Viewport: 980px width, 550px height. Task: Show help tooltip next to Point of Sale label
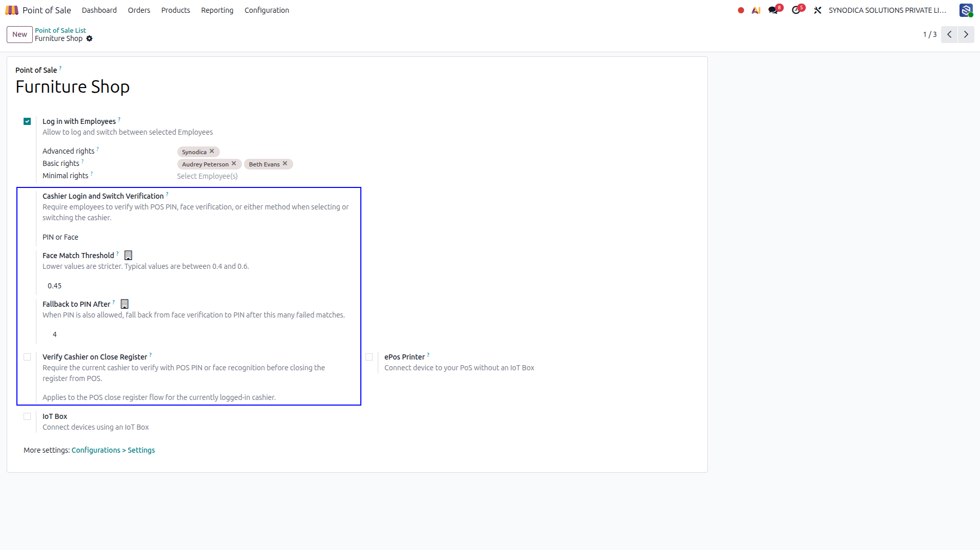coord(60,68)
